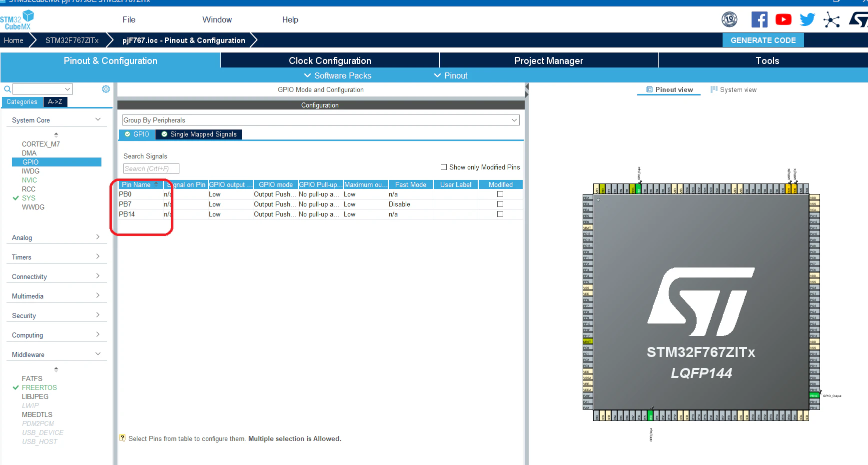Open the Facebook icon link
The width and height of the screenshot is (868, 465).
759,19
